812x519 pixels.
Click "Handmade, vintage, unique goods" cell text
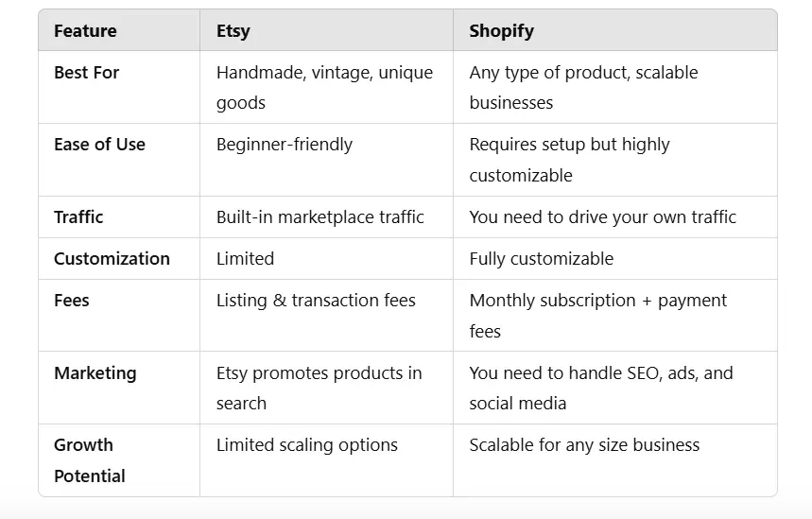click(x=324, y=87)
